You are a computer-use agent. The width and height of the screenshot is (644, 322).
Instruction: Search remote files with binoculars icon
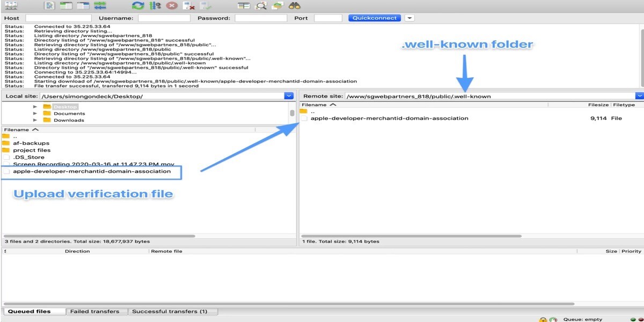pyautogui.click(x=295, y=6)
